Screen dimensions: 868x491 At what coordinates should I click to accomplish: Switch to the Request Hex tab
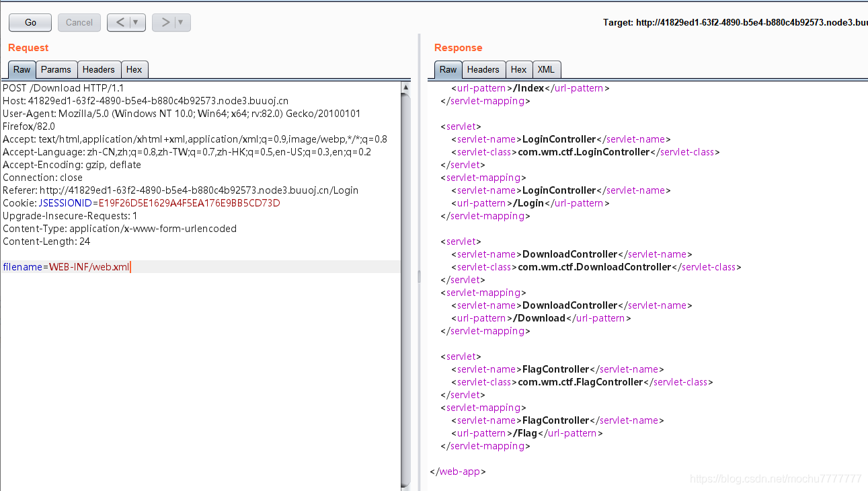pyautogui.click(x=134, y=69)
